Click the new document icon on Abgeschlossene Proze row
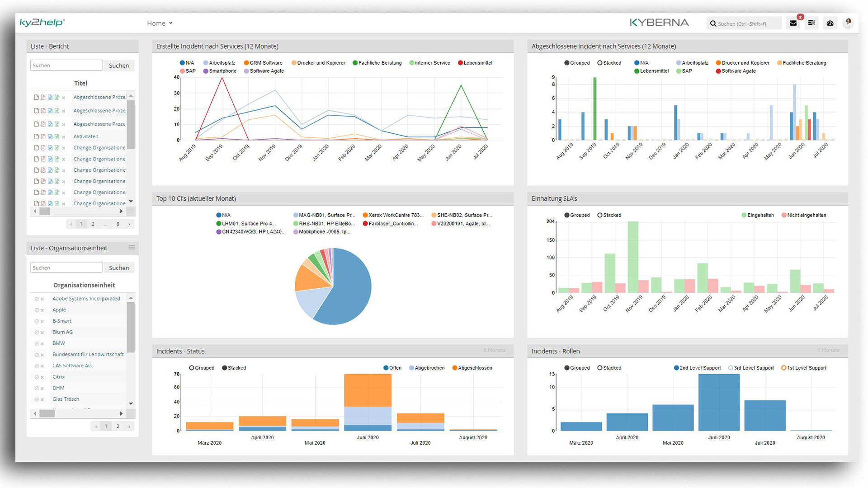This screenshot has height=488, width=868. tap(37, 97)
